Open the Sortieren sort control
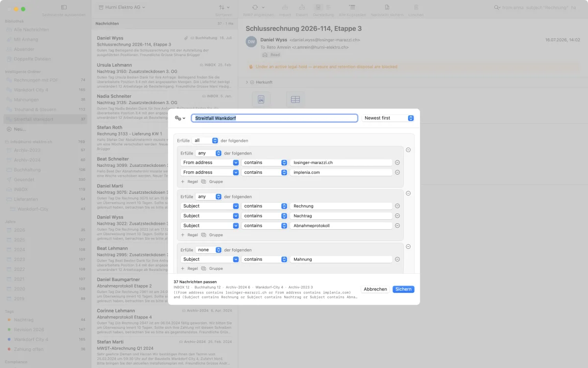This screenshot has width=588, height=368. tap(224, 7)
